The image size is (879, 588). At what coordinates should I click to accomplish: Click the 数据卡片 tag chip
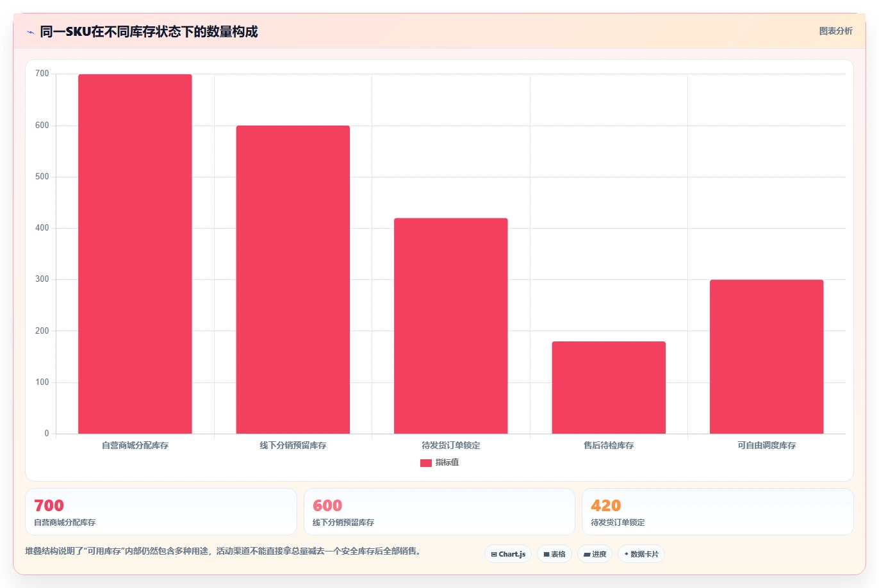[x=641, y=554]
